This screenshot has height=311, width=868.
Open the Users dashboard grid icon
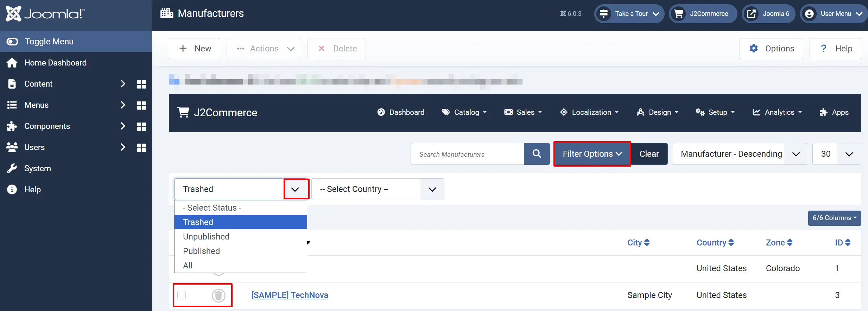pyautogui.click(x=141, y=148)
